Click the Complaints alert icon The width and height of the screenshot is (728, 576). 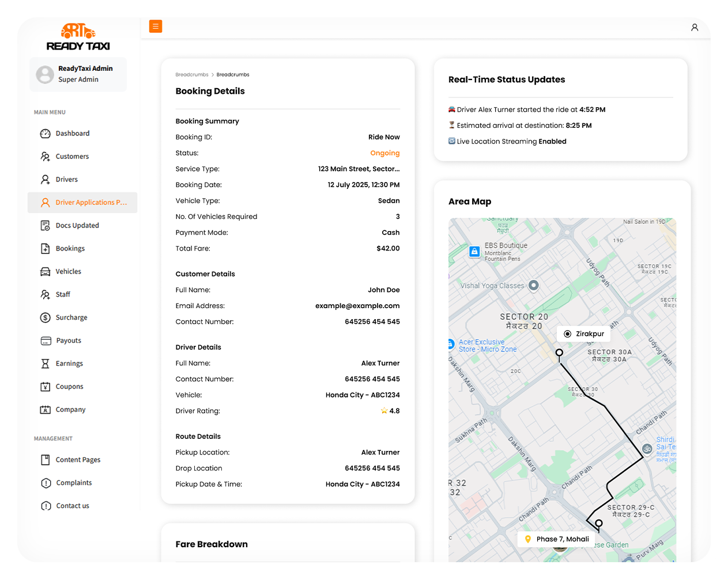[x=46, y=483]
